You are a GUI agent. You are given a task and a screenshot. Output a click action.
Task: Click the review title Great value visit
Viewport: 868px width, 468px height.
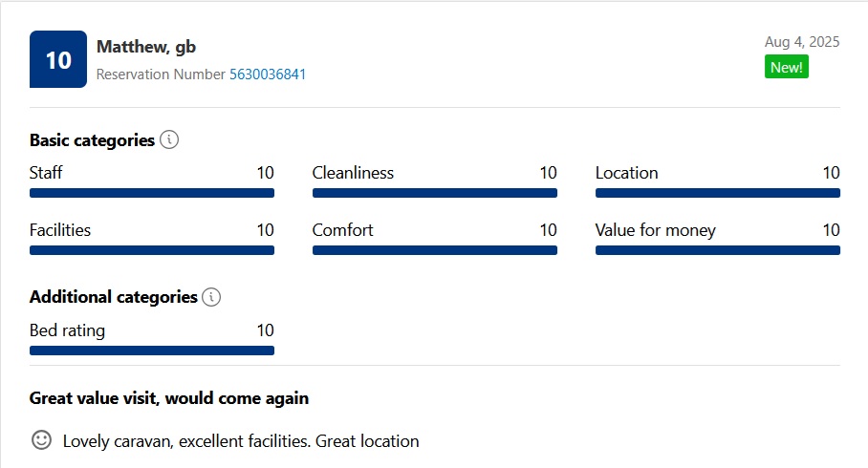(169, 398)
